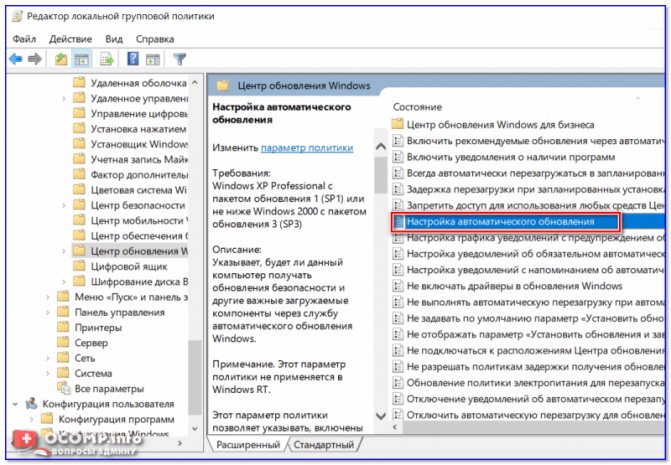The width and height of the screenshot is (671, 465).
Task: Click the Конфигурация пользователя computer-user icon
Action: pyautogui.click(x=31, y=403)
